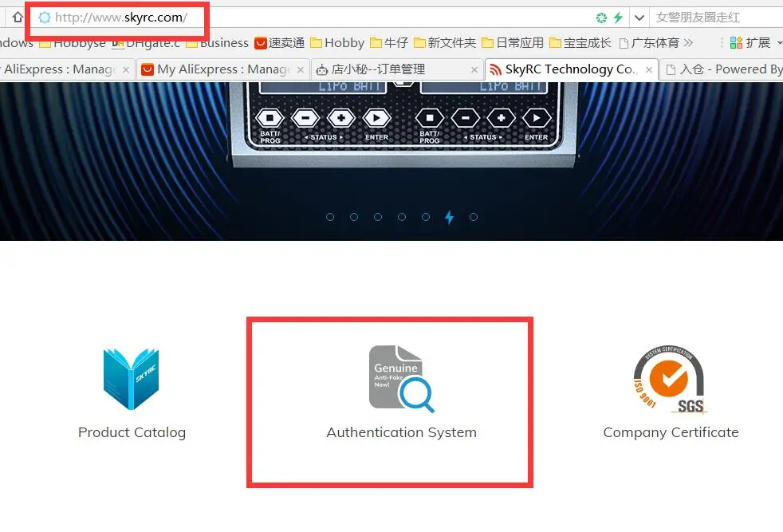This screenshot has height=532, width=783.
Task: Open the Business bookmarks folder
Action: [x=217, y=43]
